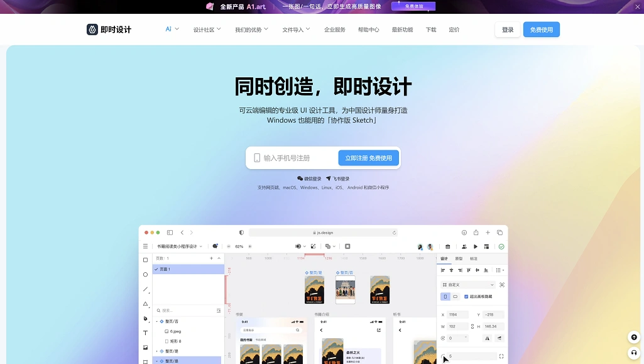Open the 自定义 frame size dropdown
The image size is (644, 364).
click(x=468, y=285)
